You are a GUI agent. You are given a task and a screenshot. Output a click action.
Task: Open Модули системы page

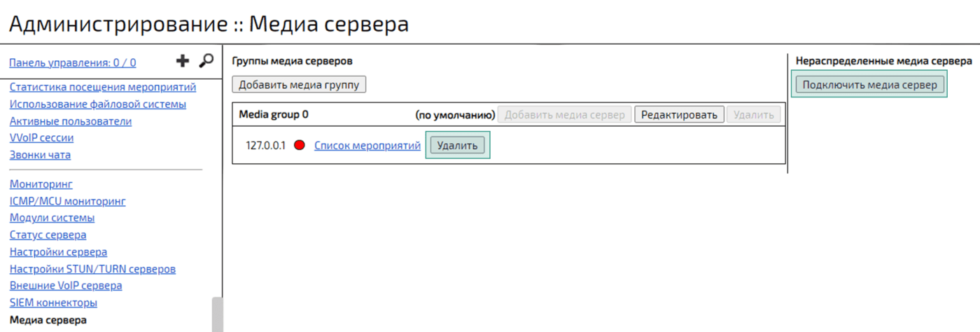click(x=52, y=218)
